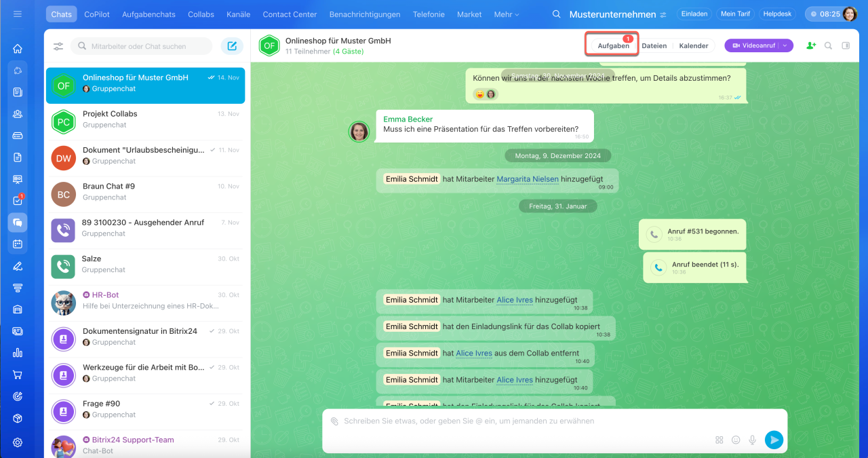Open the Projekt Collabs group chat

point(145,119)
